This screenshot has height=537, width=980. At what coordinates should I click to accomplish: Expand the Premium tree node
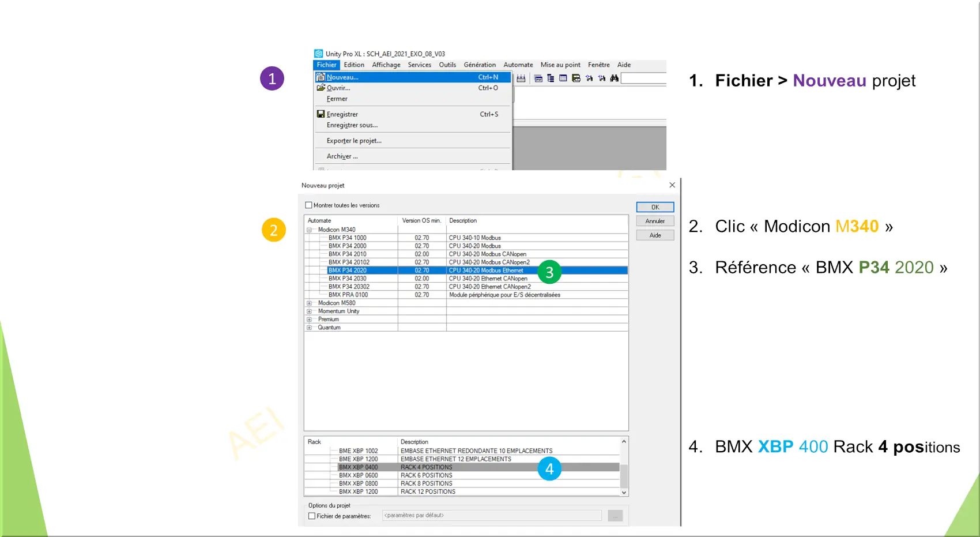[309, 319]
